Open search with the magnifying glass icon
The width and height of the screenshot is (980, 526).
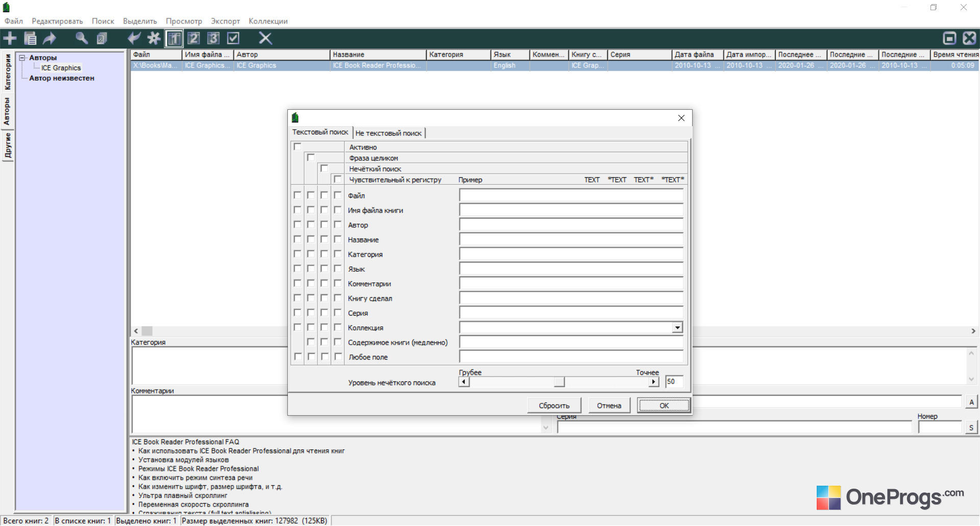coord(82,38)
